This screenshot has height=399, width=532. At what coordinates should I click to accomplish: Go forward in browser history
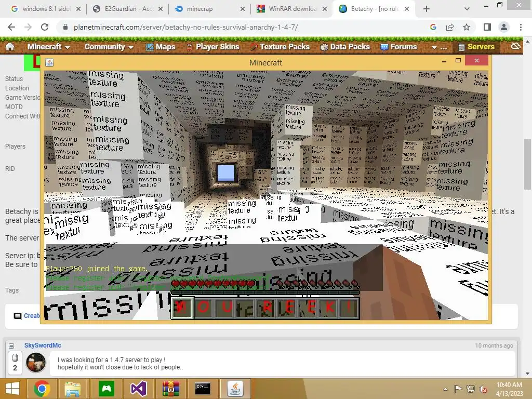28,27
